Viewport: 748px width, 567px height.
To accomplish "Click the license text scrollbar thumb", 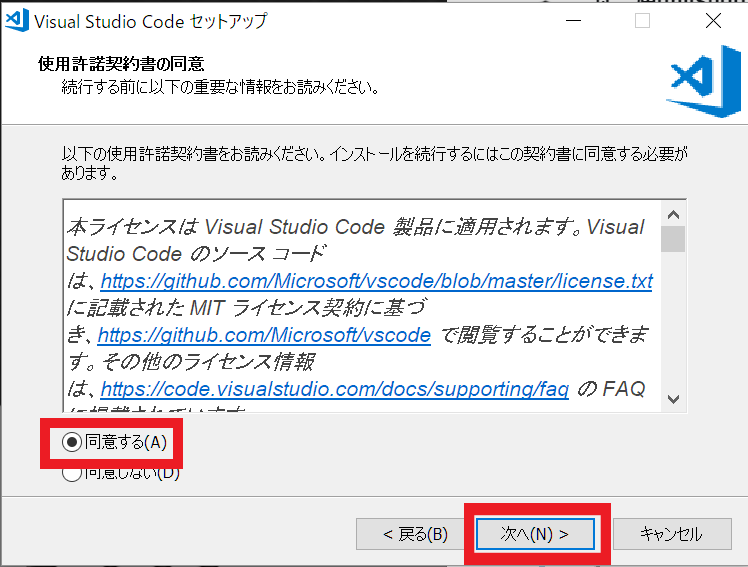I will 673,239.
